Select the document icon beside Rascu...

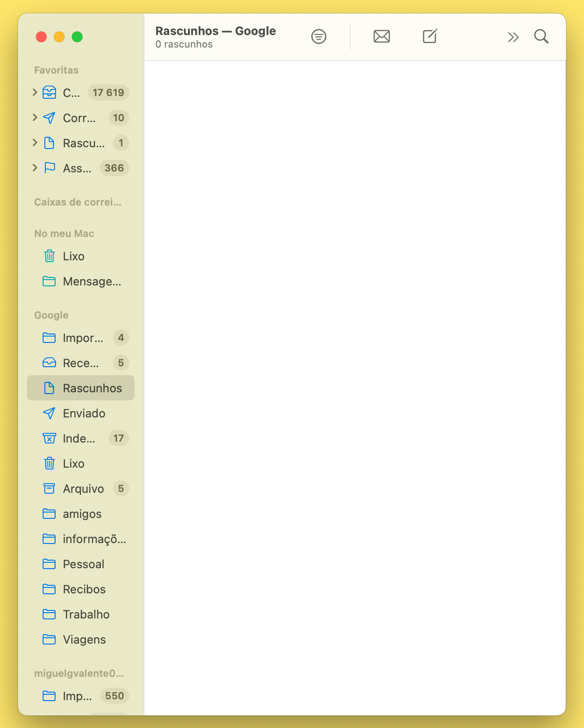49,143
